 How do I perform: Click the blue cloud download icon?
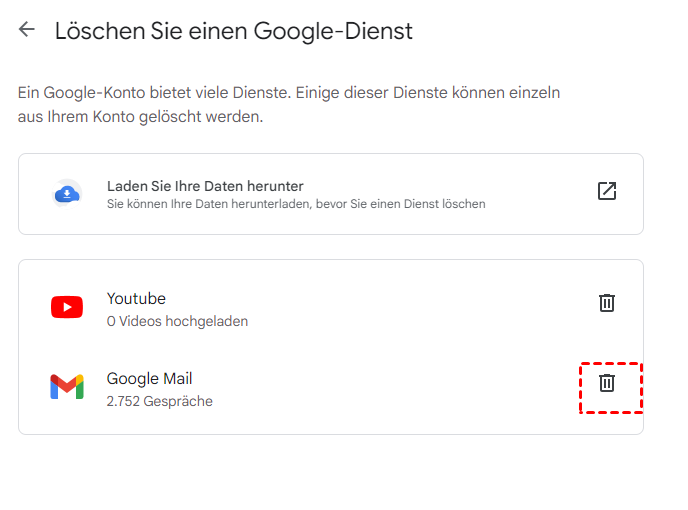coord(67,193)
